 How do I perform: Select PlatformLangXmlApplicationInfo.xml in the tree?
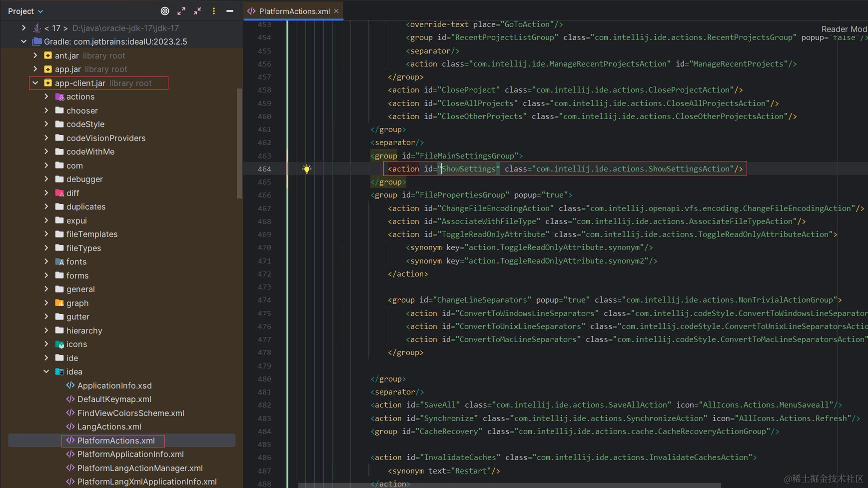147,481
